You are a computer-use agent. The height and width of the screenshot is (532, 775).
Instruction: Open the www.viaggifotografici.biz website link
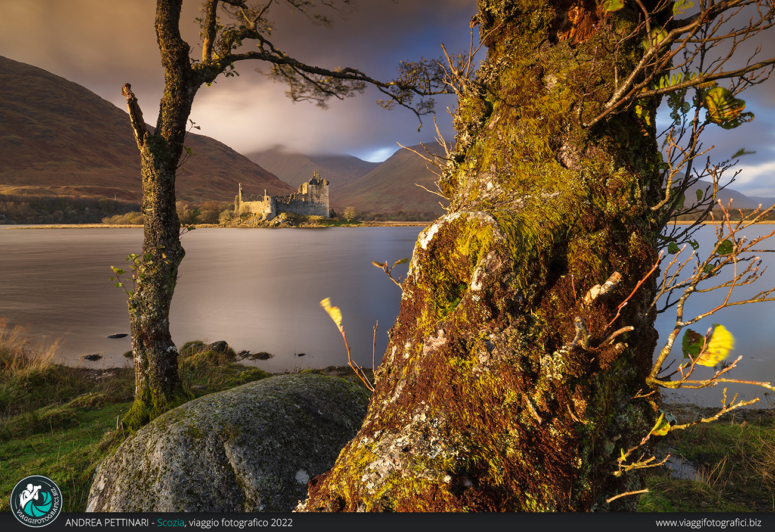(708, 522)
